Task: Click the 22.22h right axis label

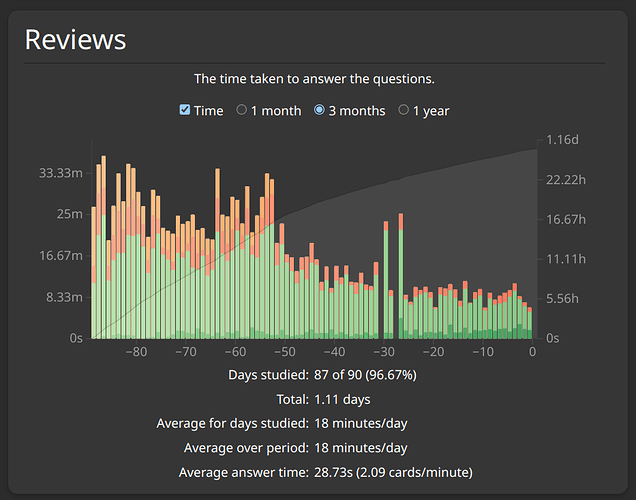Action: [566, 180]
